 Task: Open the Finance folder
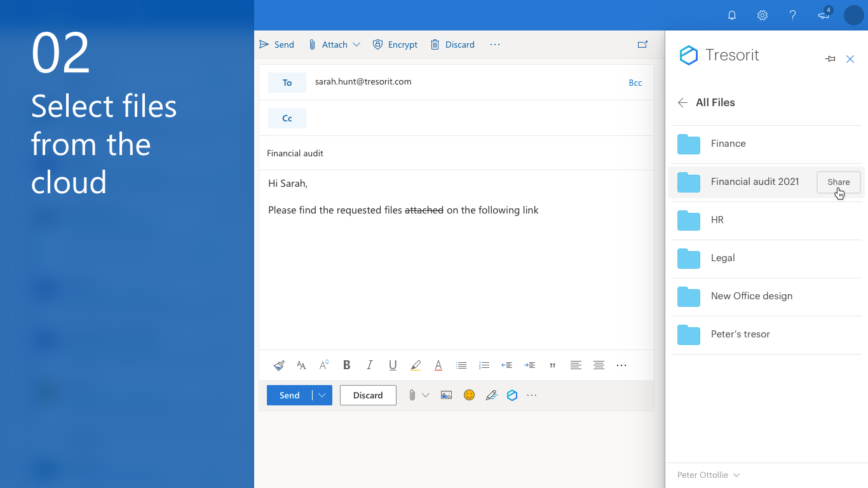(766, 144)
